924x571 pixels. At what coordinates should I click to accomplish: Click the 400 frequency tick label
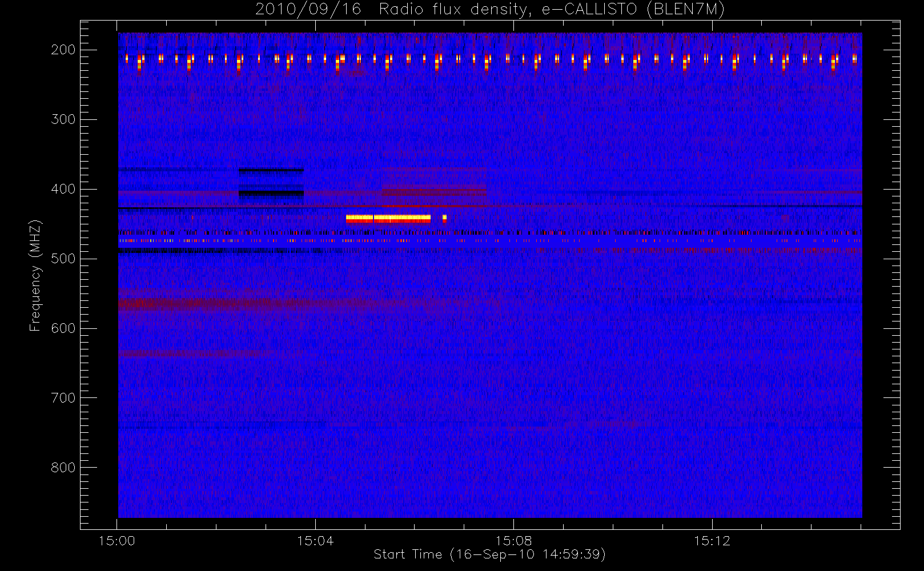click(63, 189)
